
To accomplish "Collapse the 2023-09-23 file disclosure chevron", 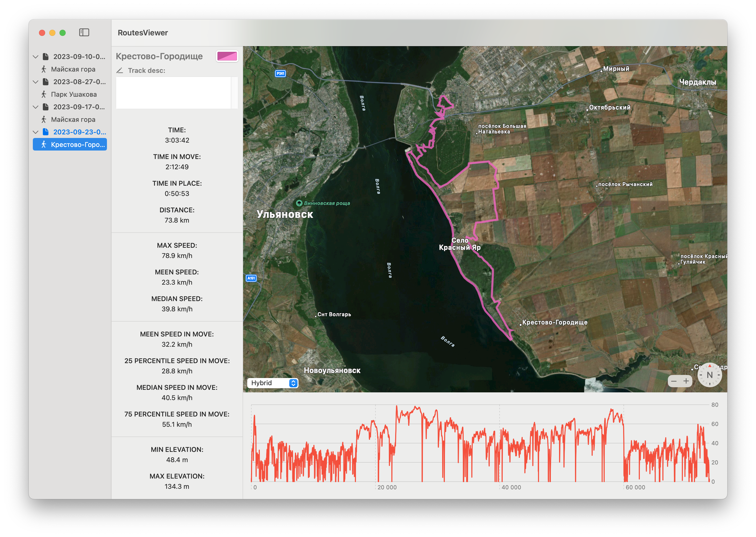I will [36, 132].
